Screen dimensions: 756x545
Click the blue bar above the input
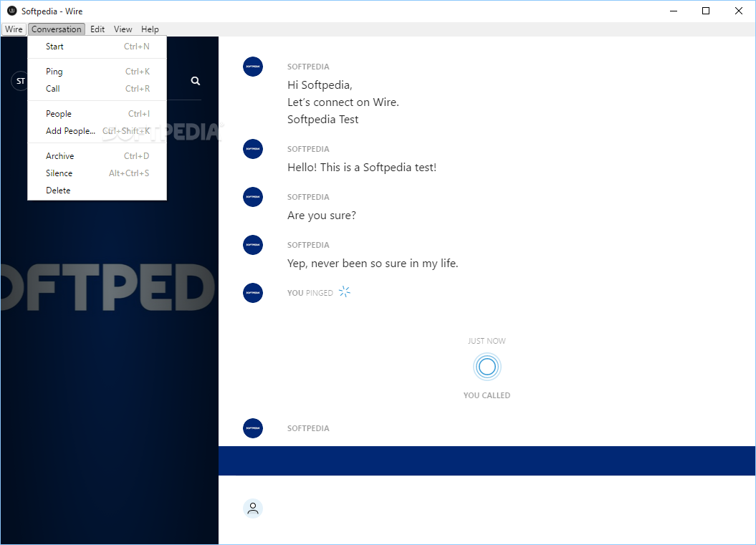click(x=487, y=460)
